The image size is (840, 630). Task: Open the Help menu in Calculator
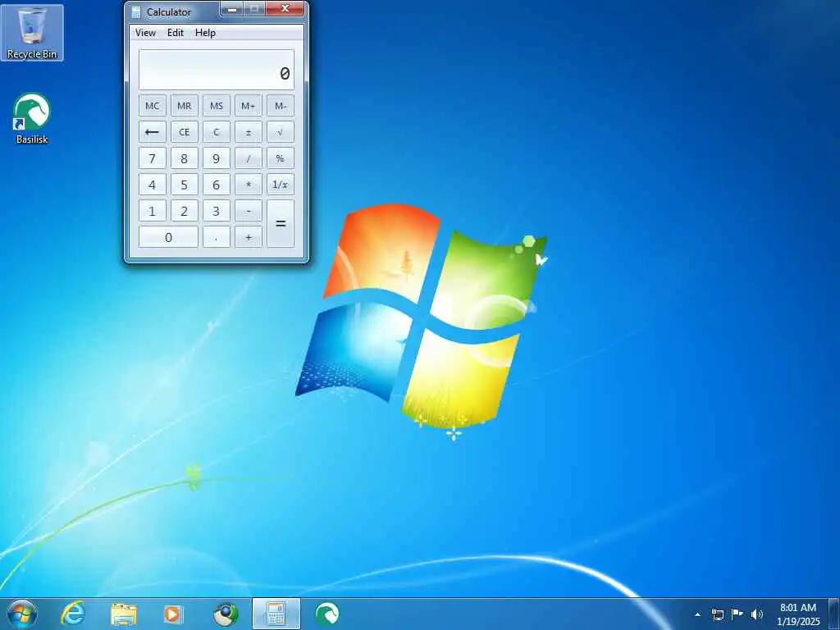tap(205, 33)
